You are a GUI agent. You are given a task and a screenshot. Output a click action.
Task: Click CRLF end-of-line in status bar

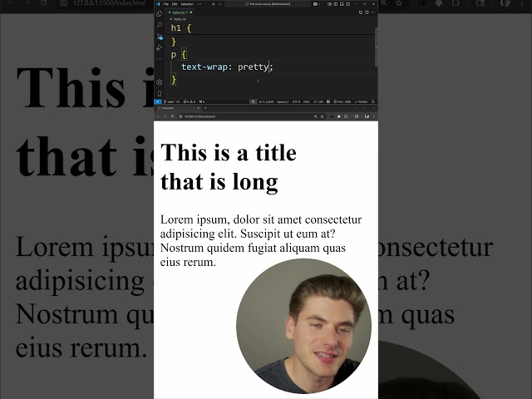coord(307,101)
